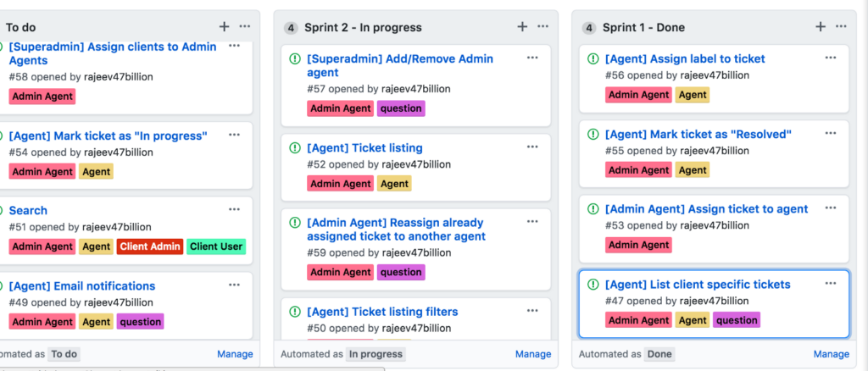The image size is (868, 371).
Task: Open card menu for Add/Remove Admin agent
Action: (532, 58)
